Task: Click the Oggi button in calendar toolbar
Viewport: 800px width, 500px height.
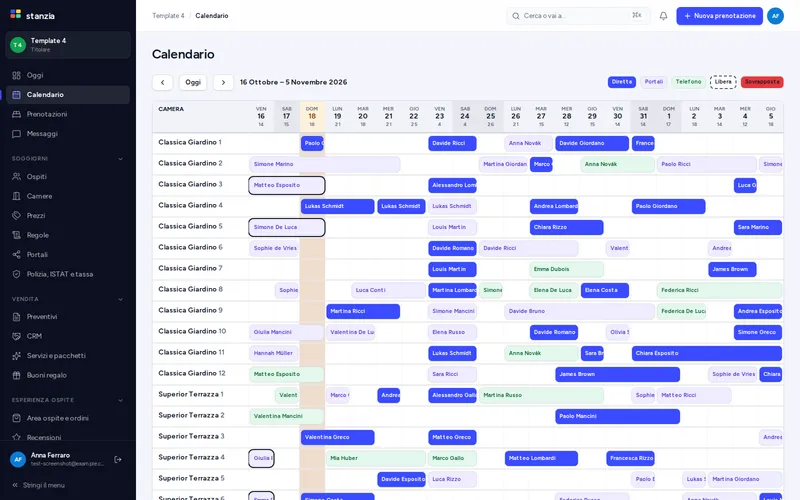Action: pos(193,82)
